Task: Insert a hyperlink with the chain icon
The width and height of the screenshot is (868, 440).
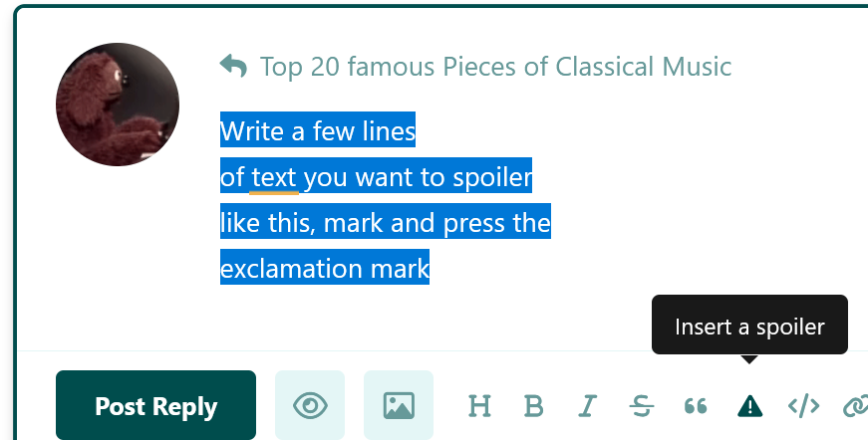Action: [x=855, y=406]
